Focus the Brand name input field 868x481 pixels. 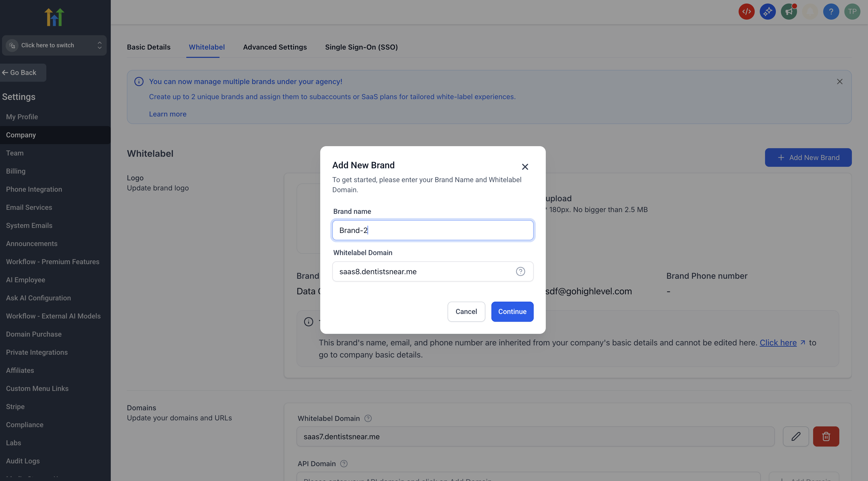point(433,230)
